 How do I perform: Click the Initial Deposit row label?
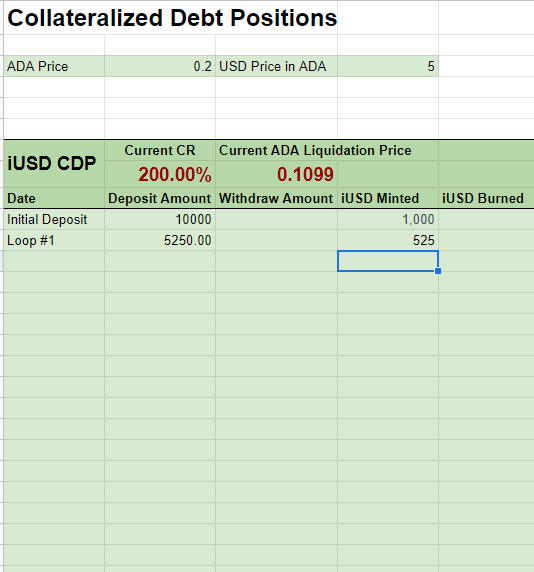pos(54,220)
